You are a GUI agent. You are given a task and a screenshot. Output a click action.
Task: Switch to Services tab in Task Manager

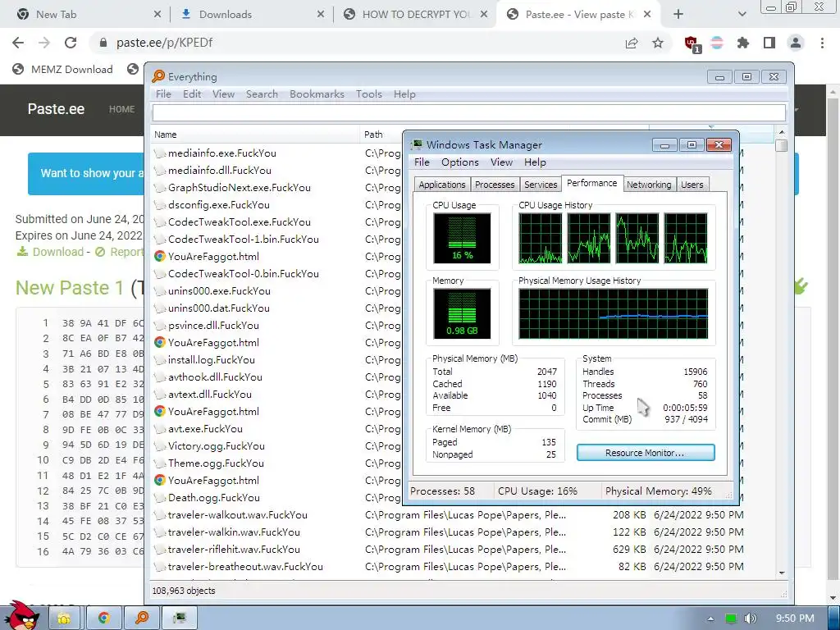tap(541, 185)
